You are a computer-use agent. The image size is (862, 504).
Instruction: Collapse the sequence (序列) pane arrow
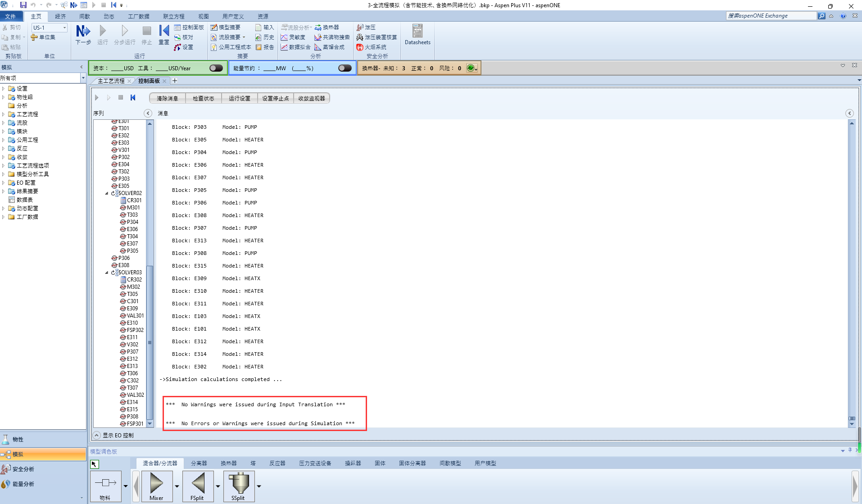(x=148, y=113)
